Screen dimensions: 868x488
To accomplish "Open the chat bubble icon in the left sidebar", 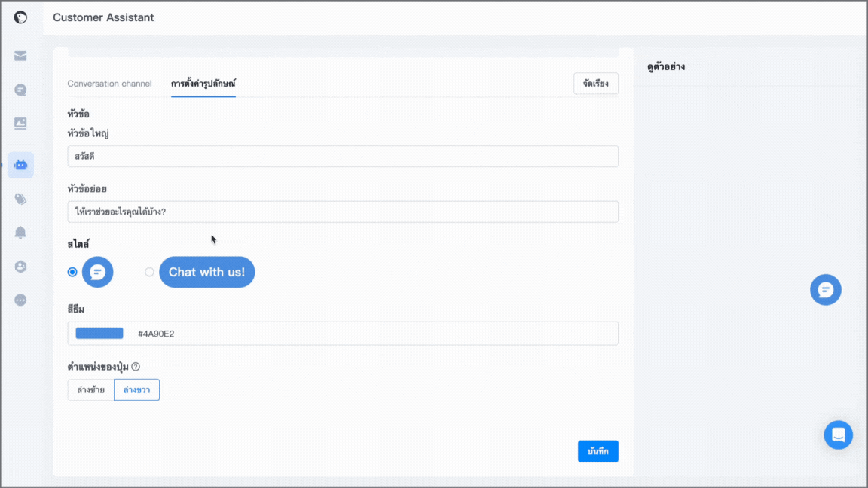I will [20, 90].
